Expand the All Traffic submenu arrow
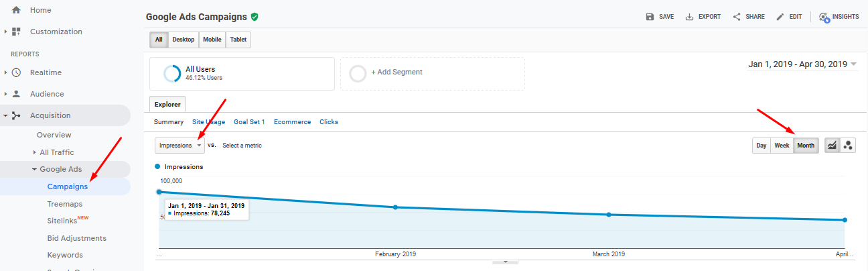868x271 pixels. click(x=35, y=152)
